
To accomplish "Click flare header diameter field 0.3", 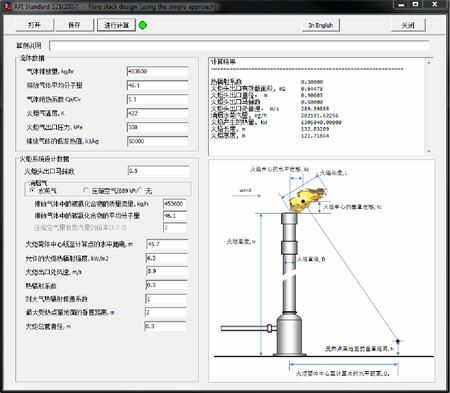I will point(165,326).
